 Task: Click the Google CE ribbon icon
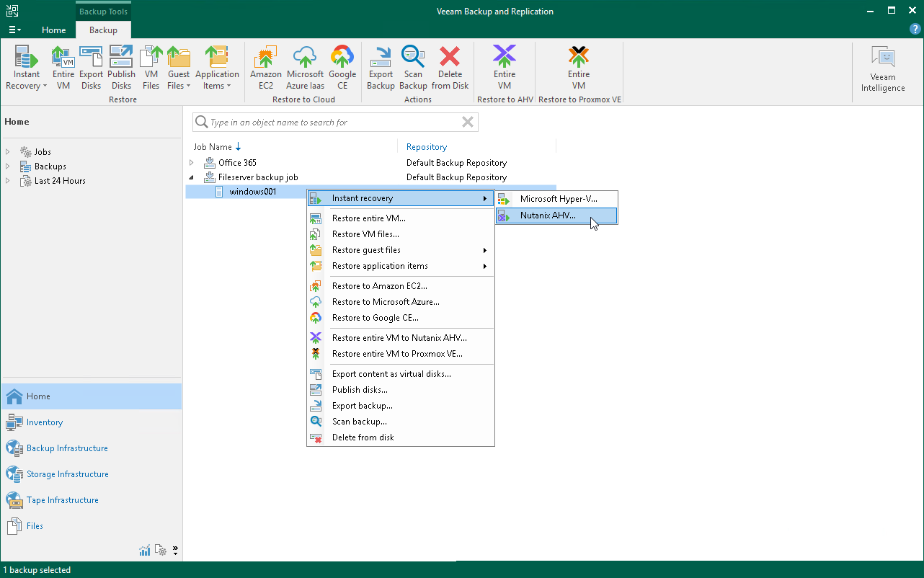pos(342,68)
